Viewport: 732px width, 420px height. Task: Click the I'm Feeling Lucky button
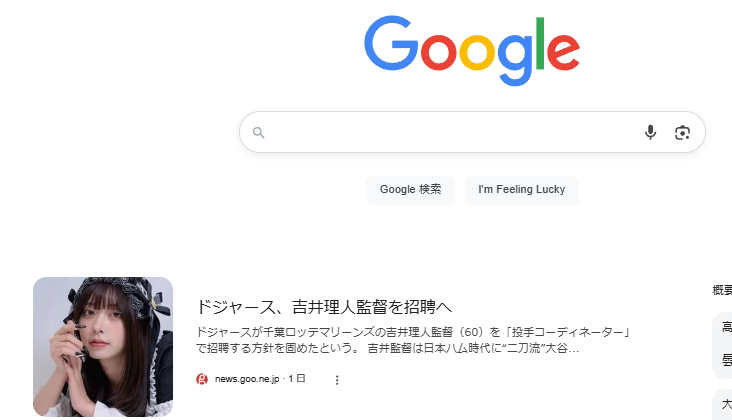tap(521, 189)
